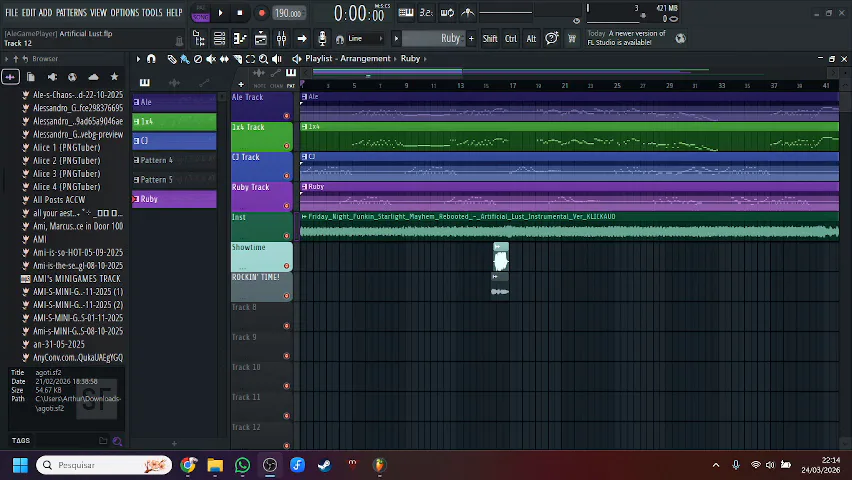Mute the CJ Track with its dot

(286, 176)
